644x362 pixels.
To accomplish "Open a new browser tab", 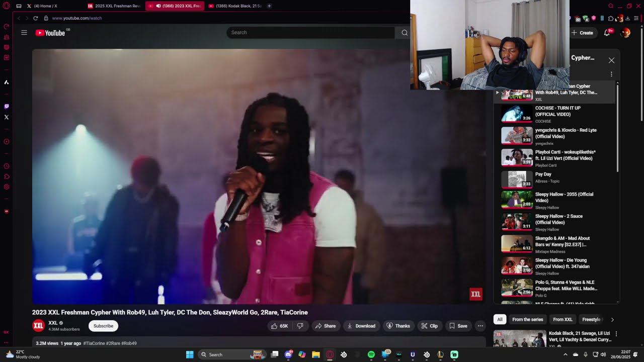I will (269, 6).
